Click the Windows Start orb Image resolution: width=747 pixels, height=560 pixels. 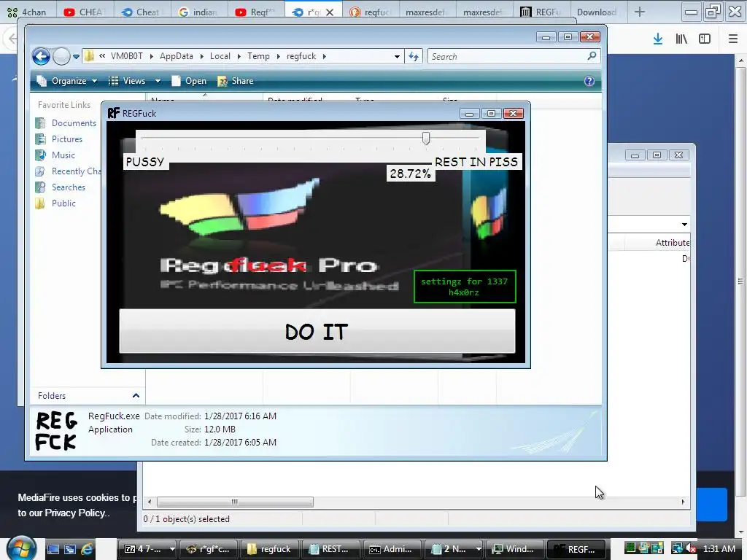22,548
